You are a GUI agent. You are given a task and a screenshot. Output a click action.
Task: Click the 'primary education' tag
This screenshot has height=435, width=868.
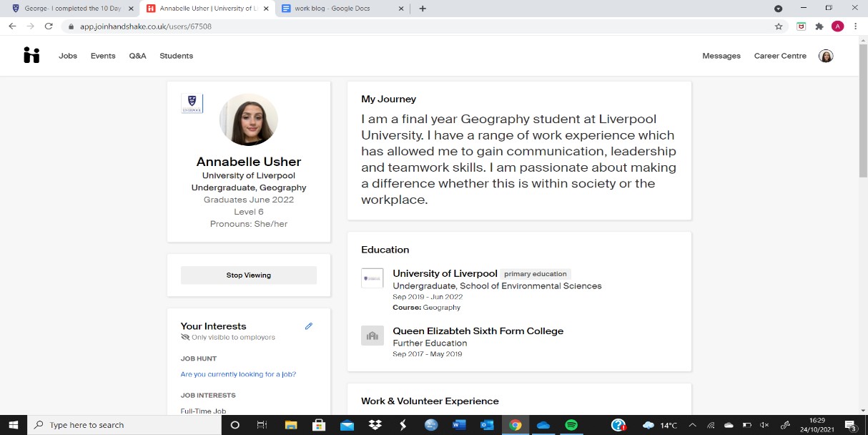click(536, 274)
